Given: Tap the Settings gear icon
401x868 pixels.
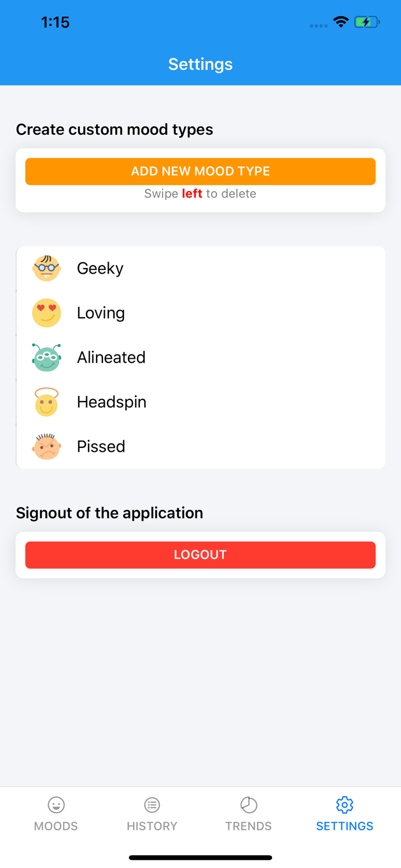Looking at the screenshot, I should (344, 804).
